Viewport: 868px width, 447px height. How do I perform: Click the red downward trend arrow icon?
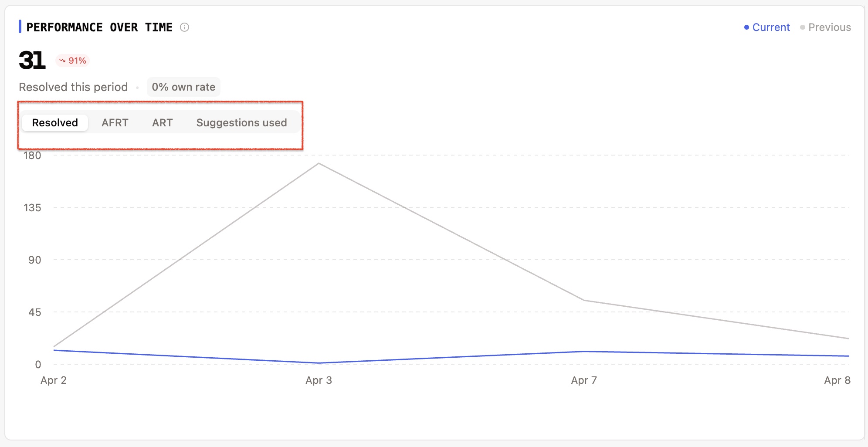click(62, 61)
